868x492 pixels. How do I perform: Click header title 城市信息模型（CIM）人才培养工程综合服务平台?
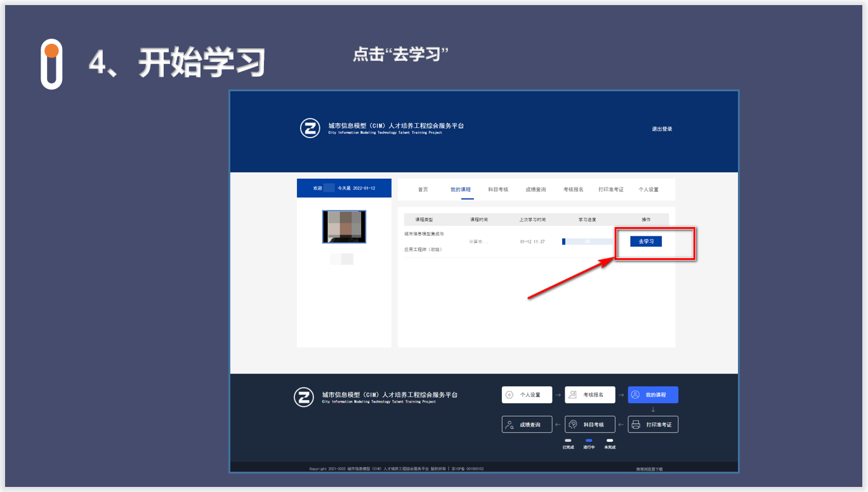point(396,126)
